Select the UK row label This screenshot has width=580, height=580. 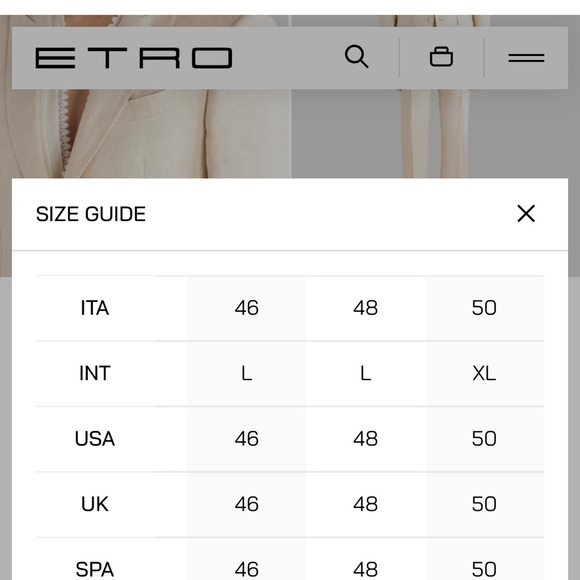click(x=95, y=504)
